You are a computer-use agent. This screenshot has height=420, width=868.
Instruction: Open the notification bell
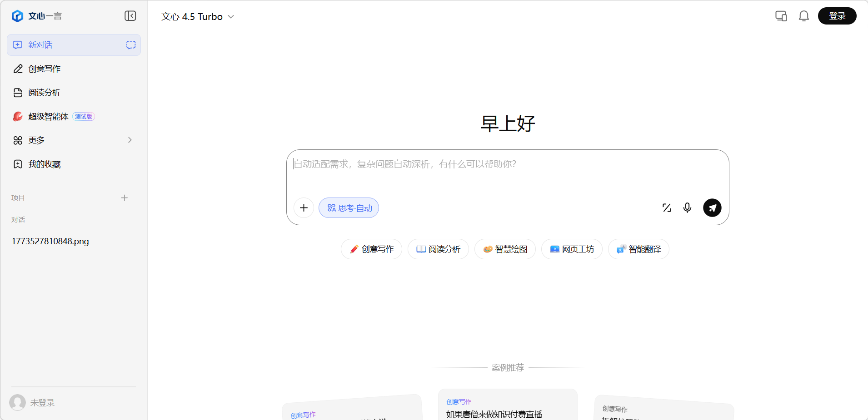point(803,16)
